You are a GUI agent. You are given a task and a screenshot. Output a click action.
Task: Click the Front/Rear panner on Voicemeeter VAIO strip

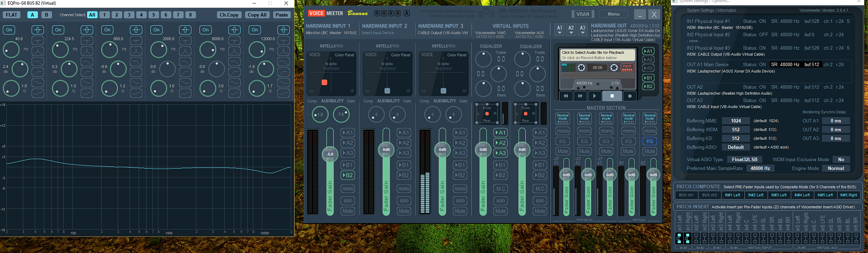coord(487,114)
